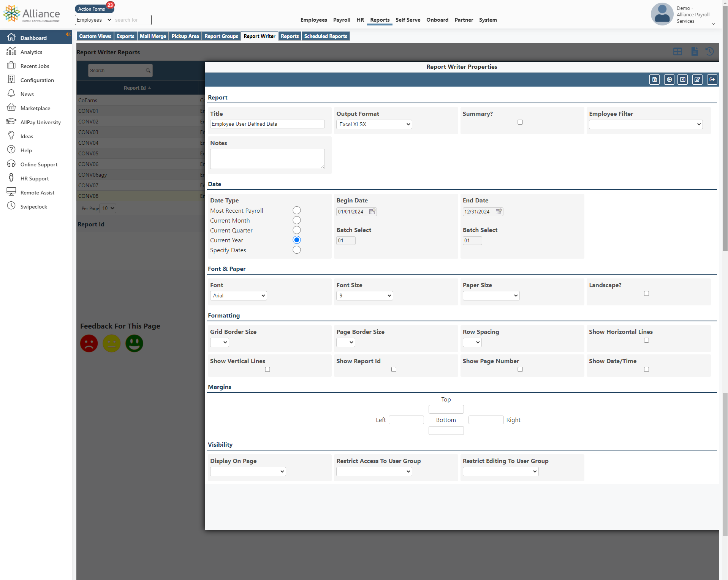Click the history clock icon
This screenshot has height=580, width=728.
tap(709, 51)
